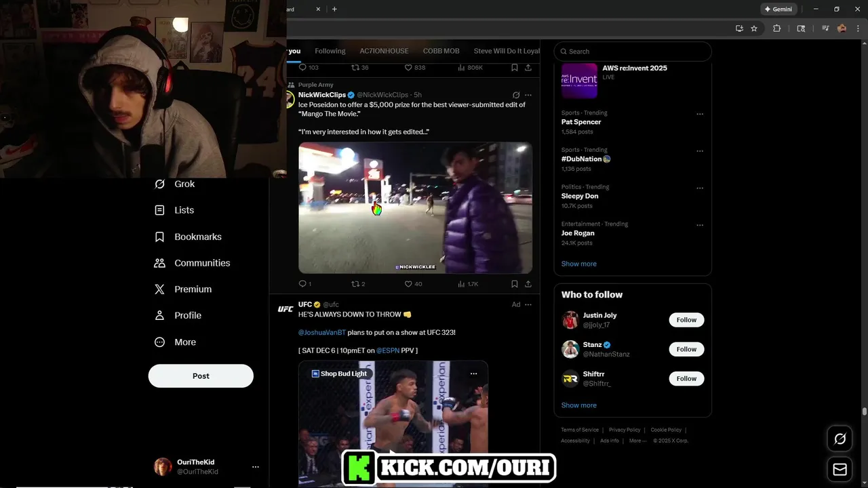The image size is (868, 488).
Task: Open more options for NickWickClips post
Action: pos(528,95)
